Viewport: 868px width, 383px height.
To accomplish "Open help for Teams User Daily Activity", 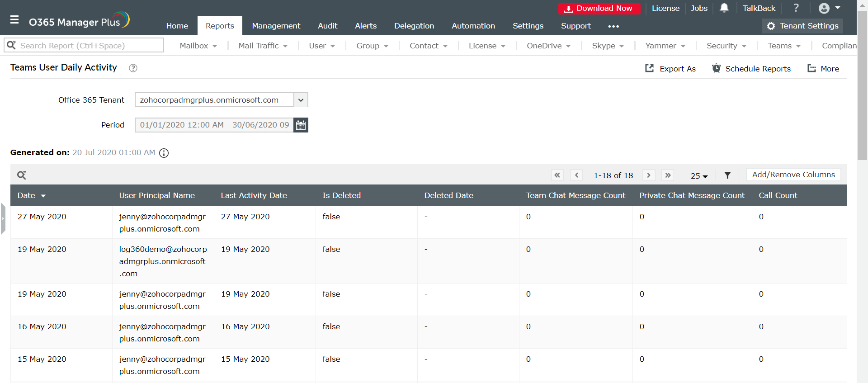I will click(133, 68).
